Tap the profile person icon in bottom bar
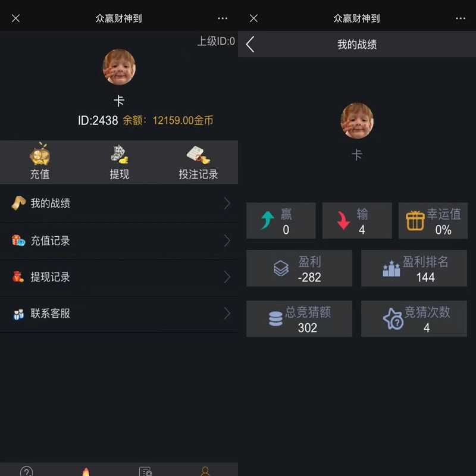 pyautogui.click(x=205, y=471)
